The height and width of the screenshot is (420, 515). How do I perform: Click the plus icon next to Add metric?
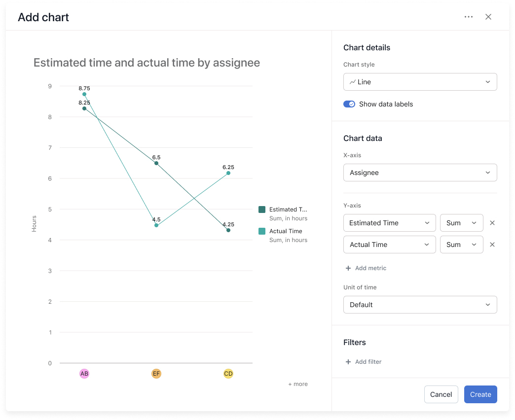coord(348,268)
